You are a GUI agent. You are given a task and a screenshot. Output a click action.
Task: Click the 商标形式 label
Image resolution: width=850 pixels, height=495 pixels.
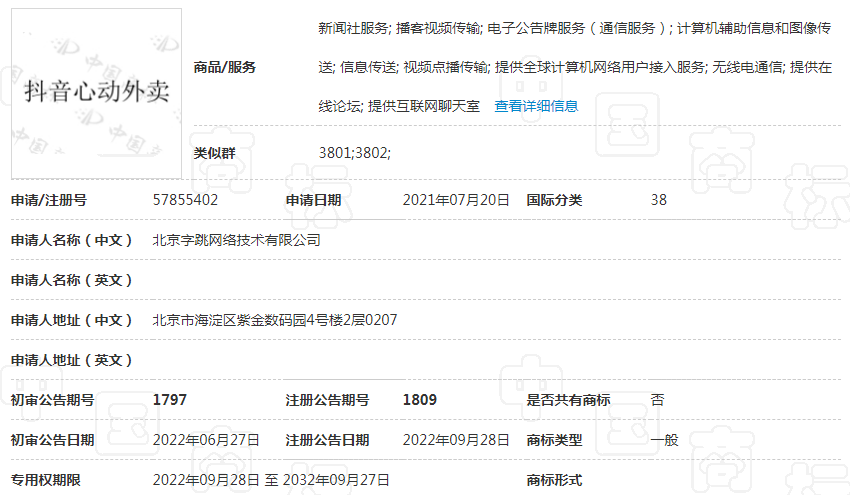[554, 480]
